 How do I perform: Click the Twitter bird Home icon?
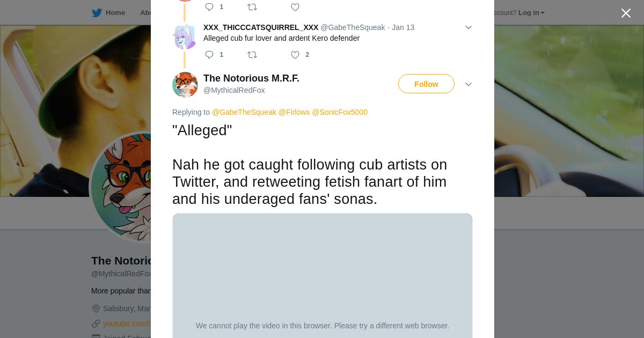[97, 13]
